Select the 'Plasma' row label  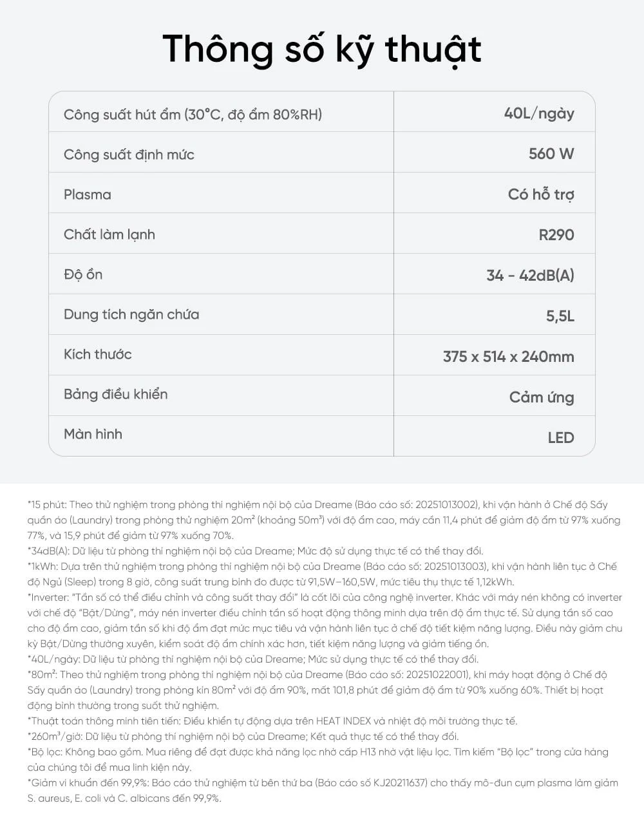[87, 194]
